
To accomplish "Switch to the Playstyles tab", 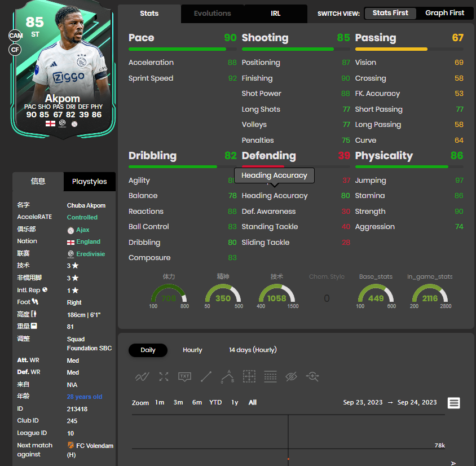I will tap(90, 182).
